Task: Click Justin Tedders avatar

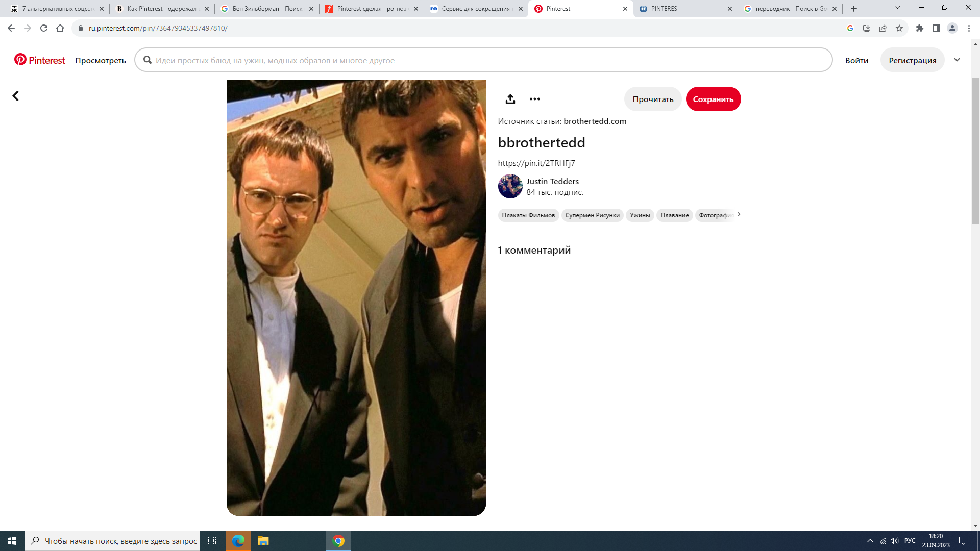Action: point(510,186)
